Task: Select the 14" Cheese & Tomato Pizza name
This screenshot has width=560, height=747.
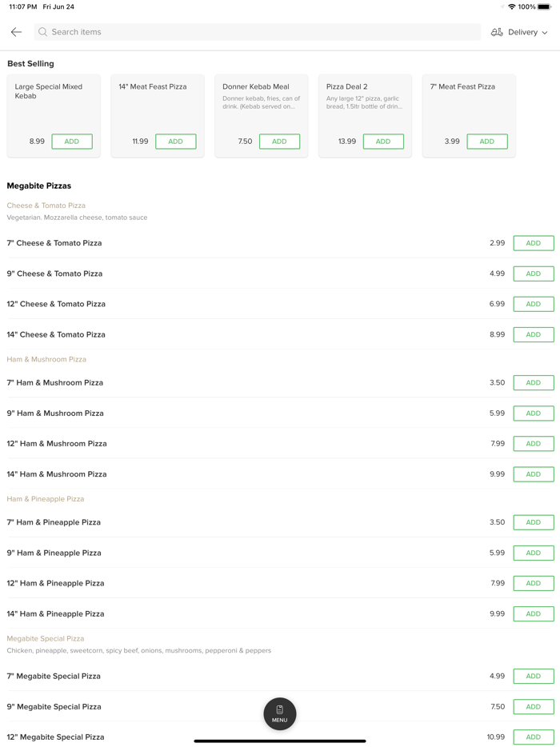Action: click(56, 334)
